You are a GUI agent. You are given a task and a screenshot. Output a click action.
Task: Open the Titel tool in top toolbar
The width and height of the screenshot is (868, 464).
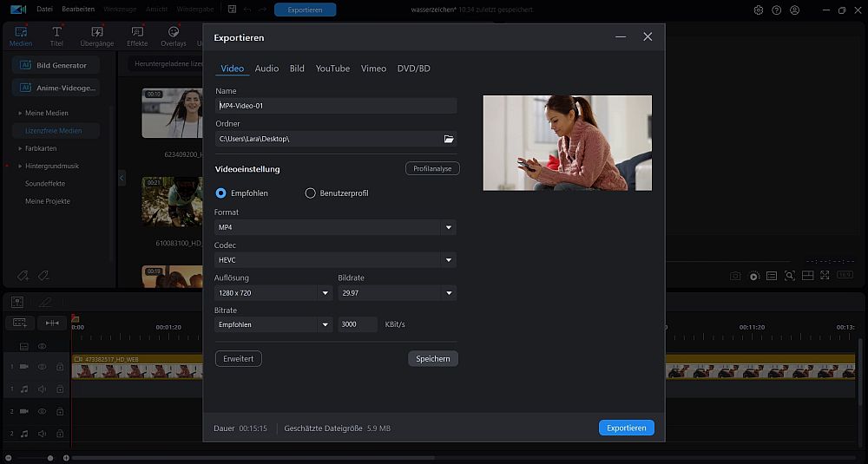tap(57, 36)
